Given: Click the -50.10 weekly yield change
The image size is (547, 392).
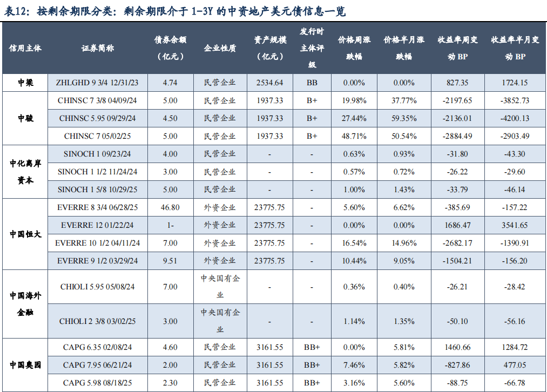Looking at the screenshot, I should 457,321.
